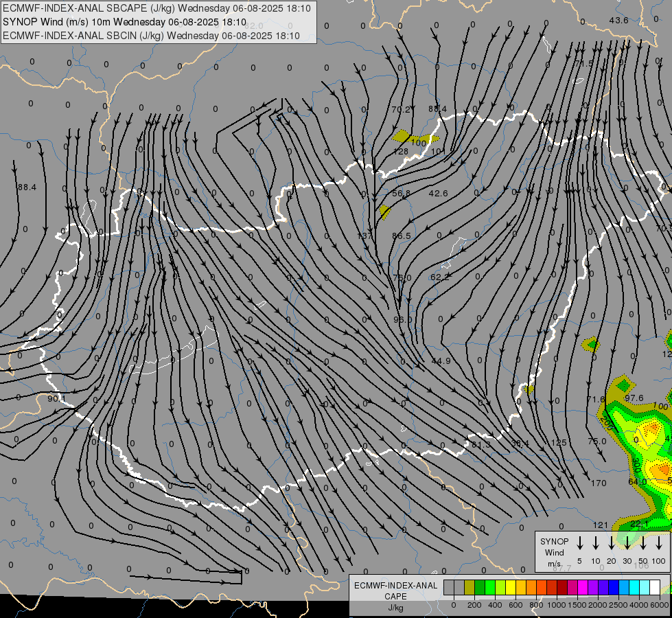The image size is (672, 618).
Task: Click the 70.2 value on the map
Action: click(x=401, y=109)
